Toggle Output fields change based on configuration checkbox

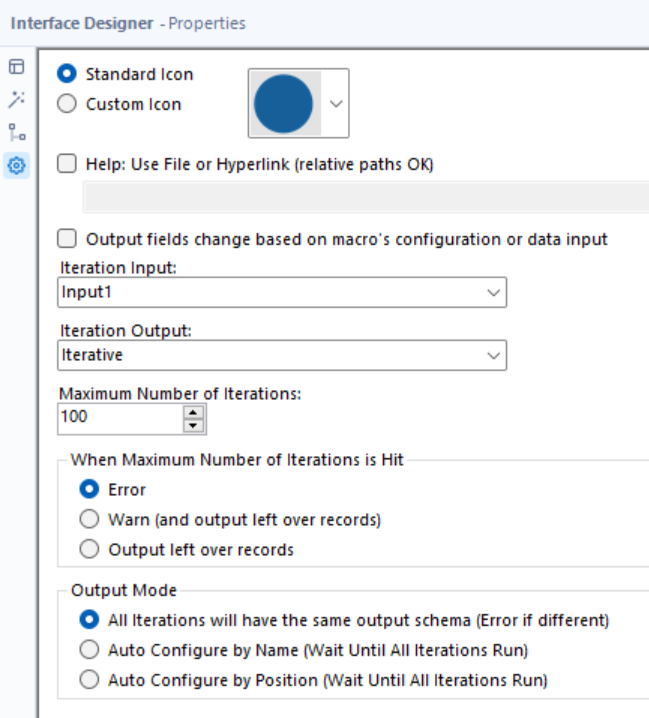(x=67, y=239)
